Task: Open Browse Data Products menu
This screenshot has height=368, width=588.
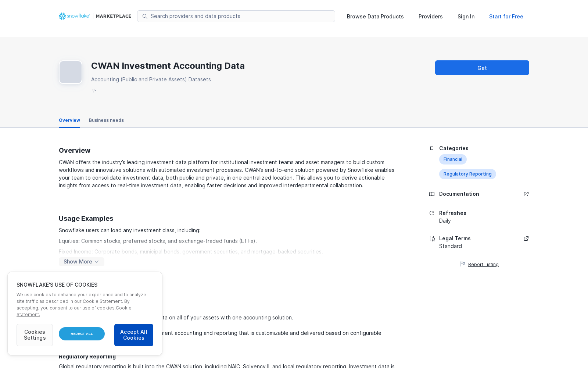Action: click(375, 17)
